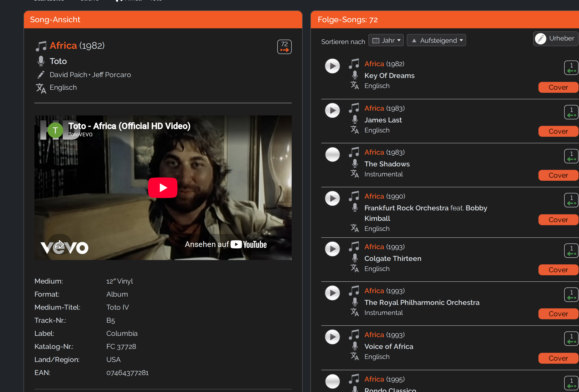Click the origin-count icon for Key Of Dreams

571,68
